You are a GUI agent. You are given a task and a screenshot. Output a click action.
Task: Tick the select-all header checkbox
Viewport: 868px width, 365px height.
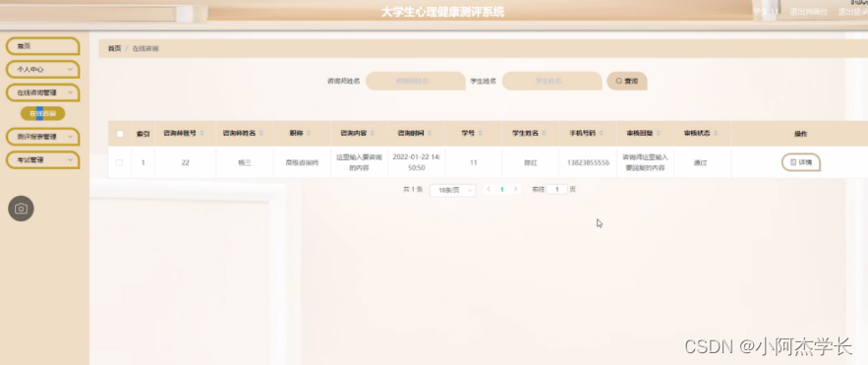click(120, 134)
